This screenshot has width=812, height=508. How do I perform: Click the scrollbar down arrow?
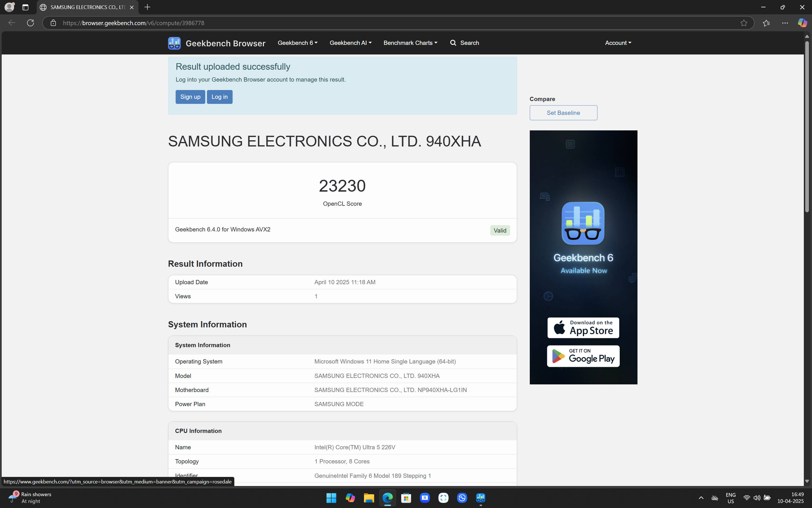pyautogui.click(x=807, y=481)
